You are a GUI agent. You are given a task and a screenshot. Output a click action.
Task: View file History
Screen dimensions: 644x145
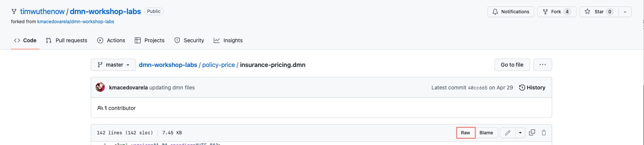pos(532,88)
